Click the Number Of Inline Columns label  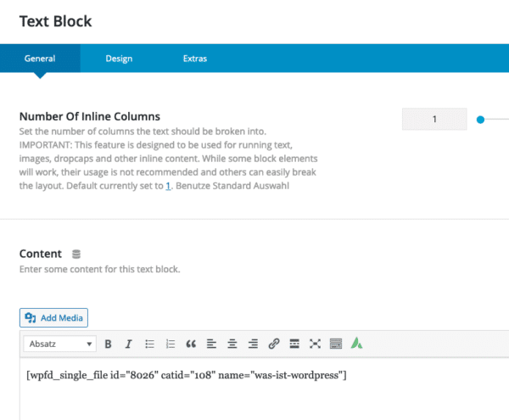90,116
